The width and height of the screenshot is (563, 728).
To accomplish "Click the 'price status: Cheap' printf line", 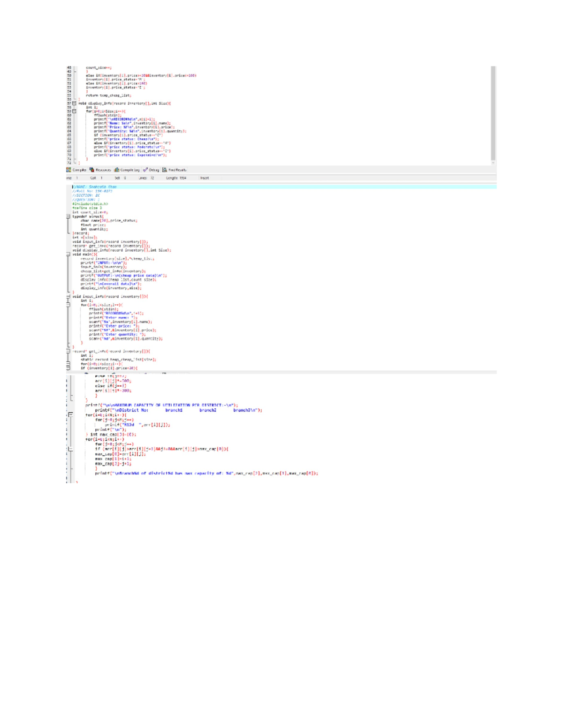I will [x=126, y=139].
